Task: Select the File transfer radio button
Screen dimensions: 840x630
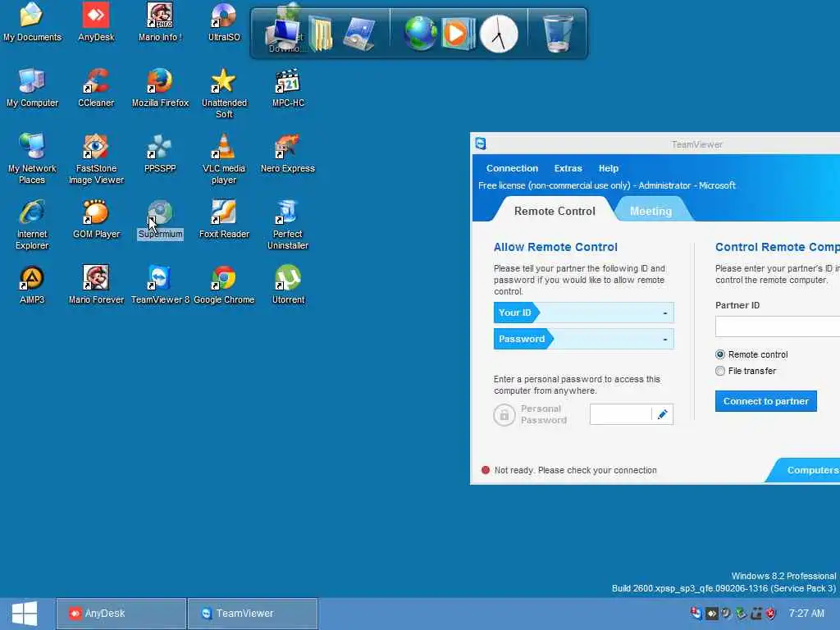Action: click(720, 371)
